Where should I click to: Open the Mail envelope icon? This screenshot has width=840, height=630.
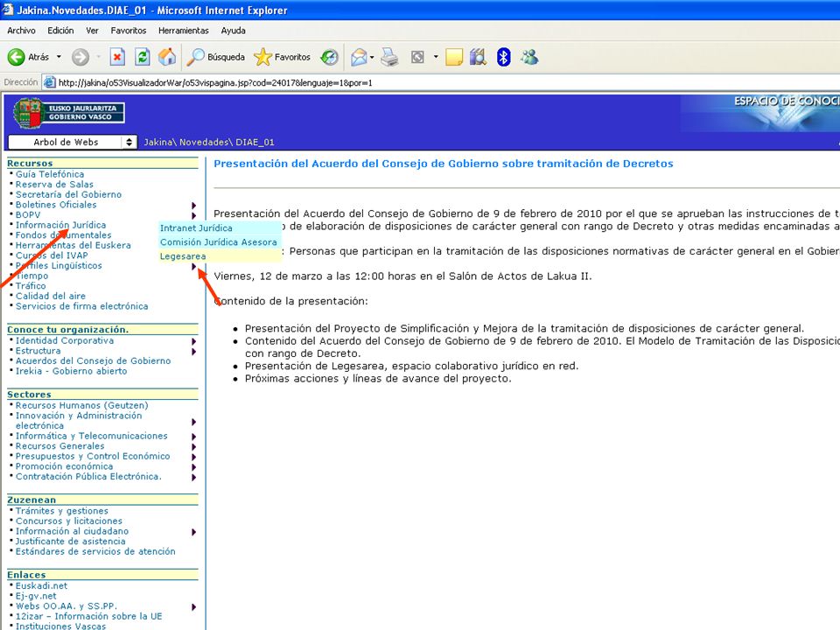click(359, 57)
